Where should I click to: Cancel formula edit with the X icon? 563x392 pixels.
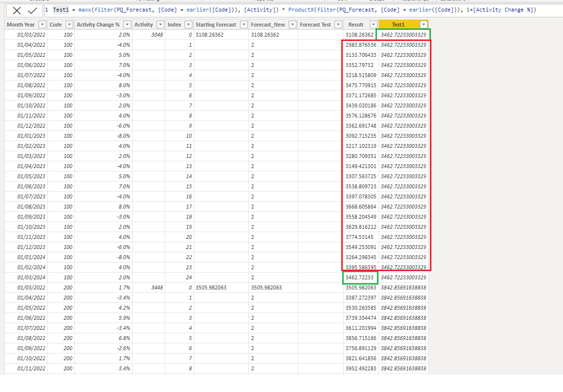coord(16,11)
